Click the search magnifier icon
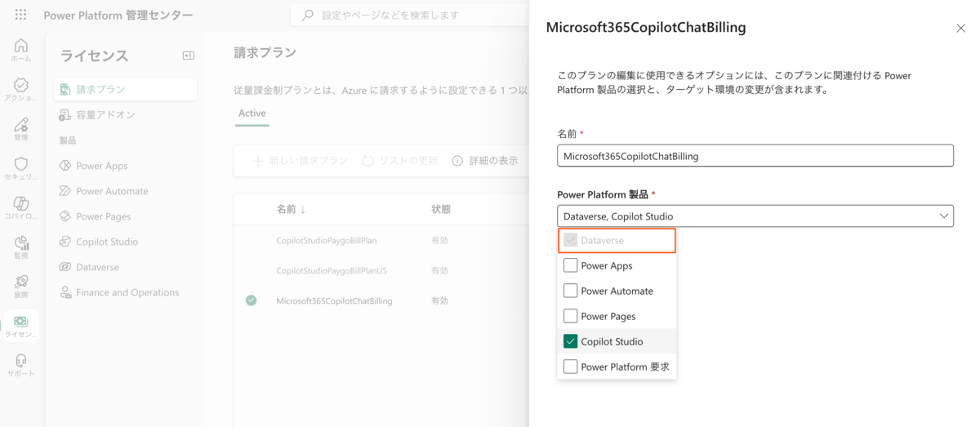This screenshot has width=980, height=427. 308,15
